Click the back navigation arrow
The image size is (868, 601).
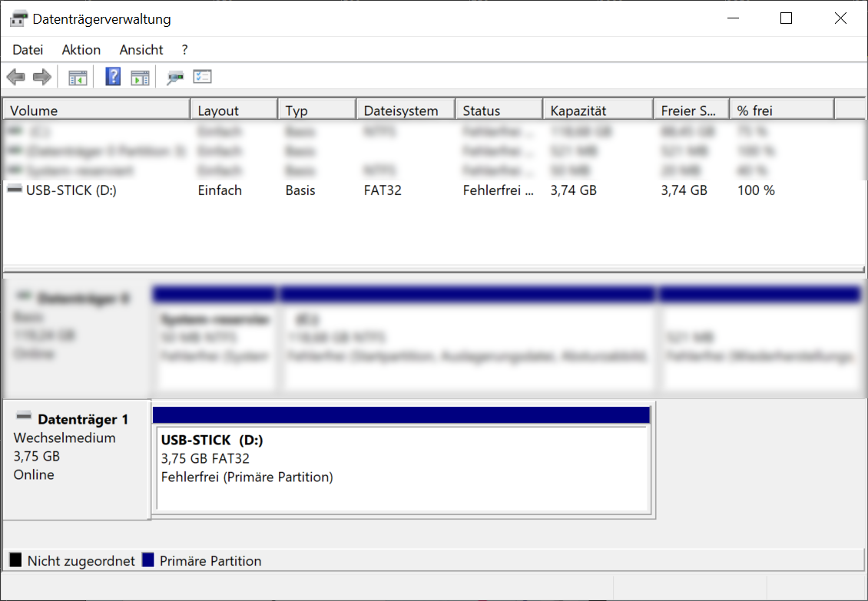point(15,76)
